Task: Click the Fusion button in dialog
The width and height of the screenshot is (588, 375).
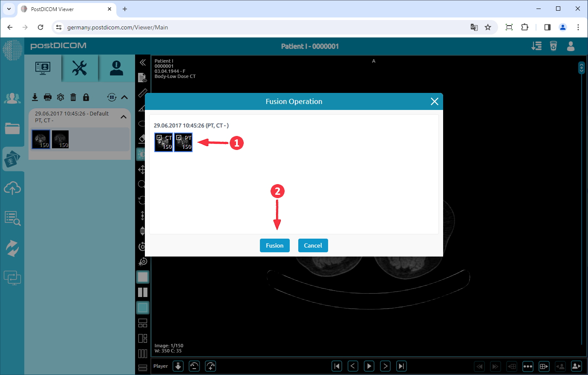Action: (274, 245)
